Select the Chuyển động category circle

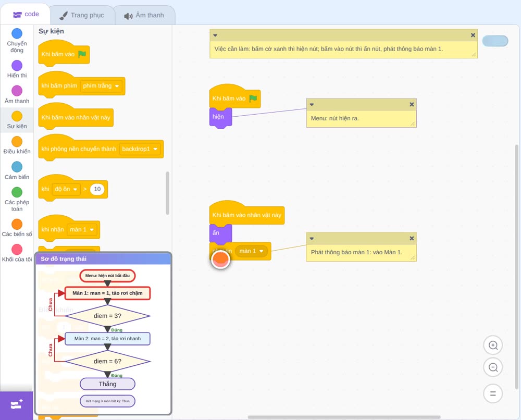coord(17,33)
